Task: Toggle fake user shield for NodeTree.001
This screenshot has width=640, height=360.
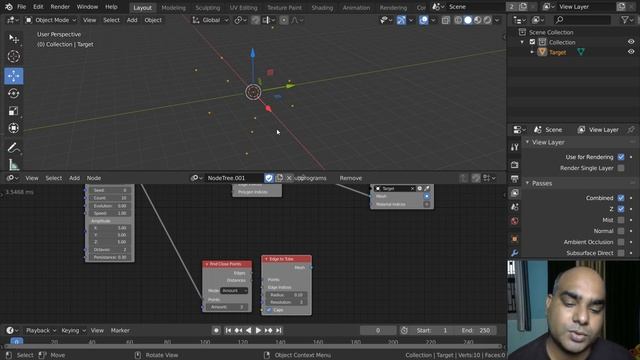Action: click(x=269, y=178)
